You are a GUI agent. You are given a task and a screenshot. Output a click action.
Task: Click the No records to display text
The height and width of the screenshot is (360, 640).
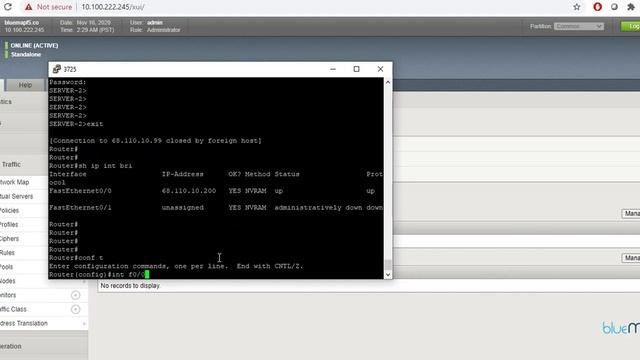coord(130,286)
